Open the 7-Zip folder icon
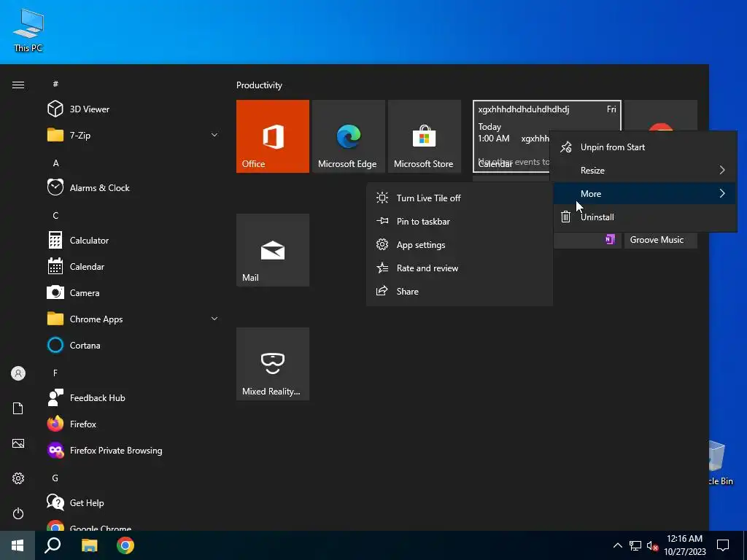This screenshot has width=747, height=560. [55, 135]
